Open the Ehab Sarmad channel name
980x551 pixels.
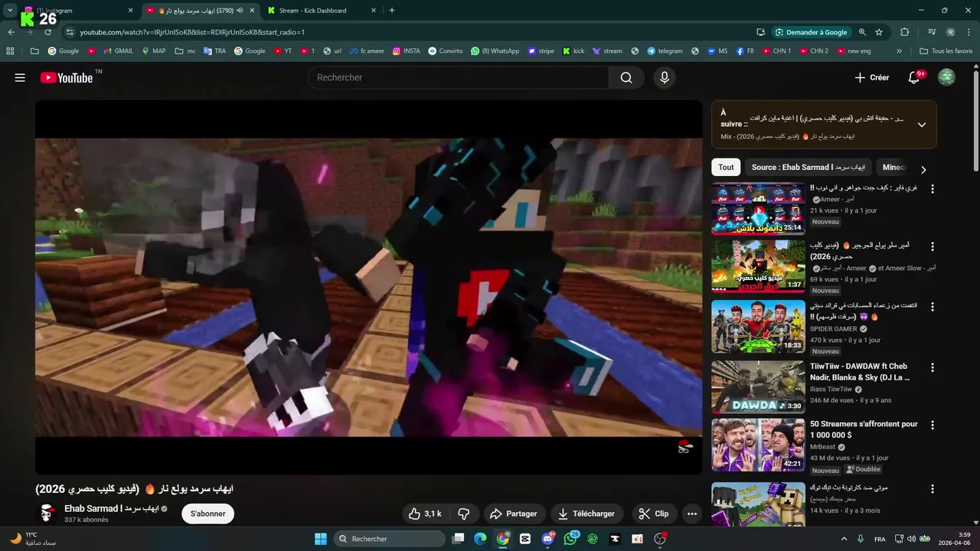pyautogui.click(x=111, y=508)
